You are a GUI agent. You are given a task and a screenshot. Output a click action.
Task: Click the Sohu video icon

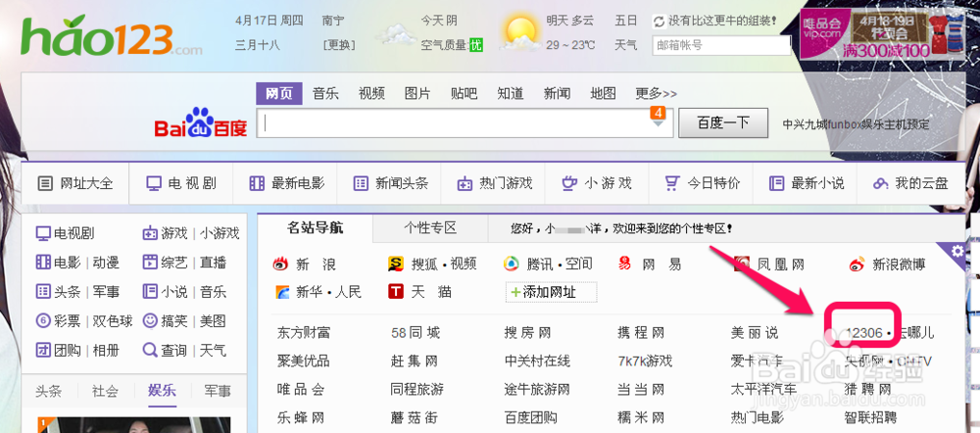(395, 265)
